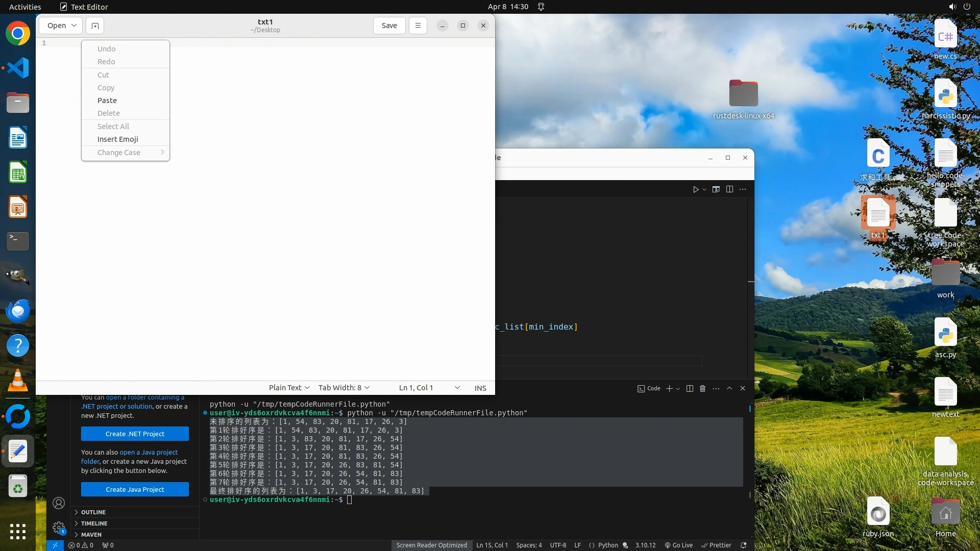Screen dimensions: 980x551
Task: Click the Create Java Project button
Action: tap(135, 489)
